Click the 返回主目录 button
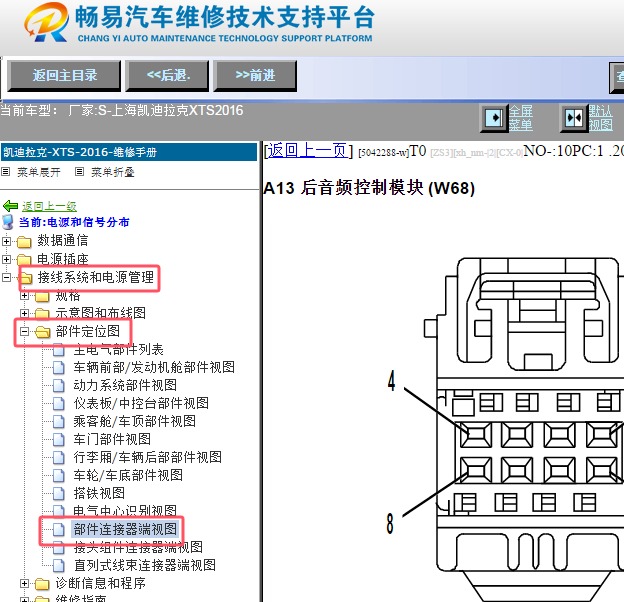The width and height of the screenshot is (624, 602). (64, 76)
